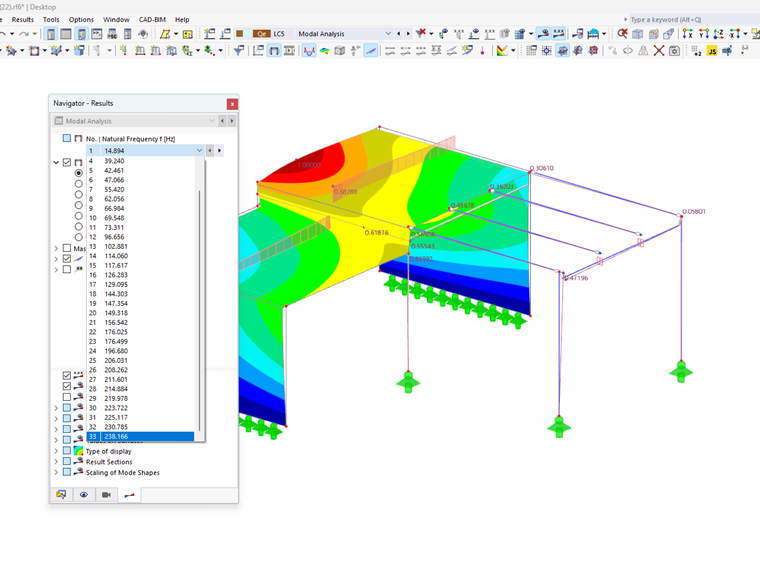Open the Tools menu
The image size is (760, 570).
coord(51,20)
